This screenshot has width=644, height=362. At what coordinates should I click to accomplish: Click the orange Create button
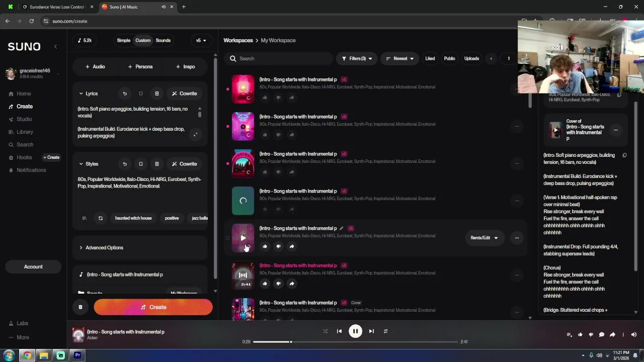coord(153,307)
